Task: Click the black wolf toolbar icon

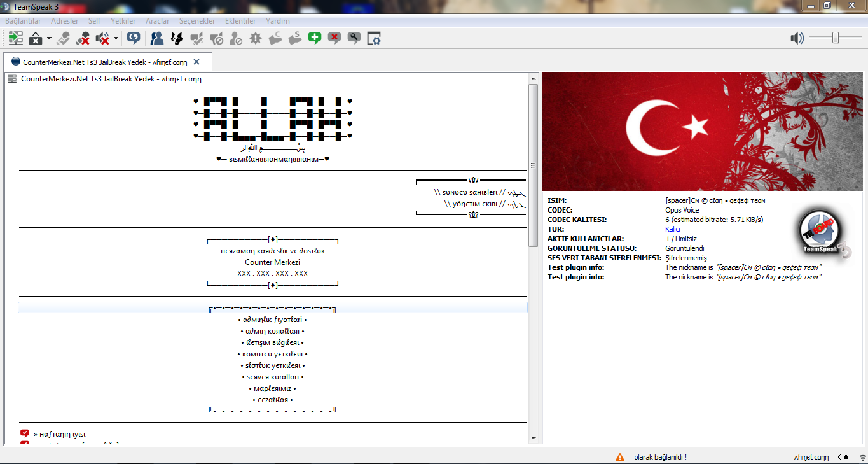Action: click(x=177, y=38)
